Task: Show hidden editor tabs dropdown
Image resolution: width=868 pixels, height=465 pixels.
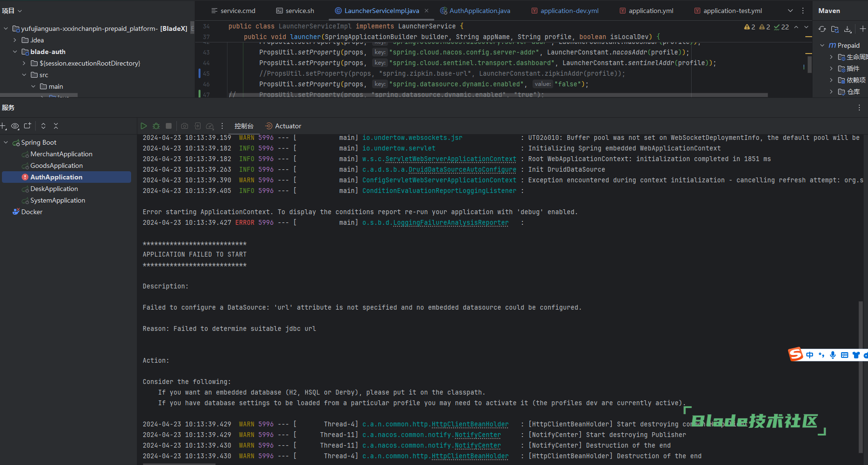Action: (x=790, y=11)
